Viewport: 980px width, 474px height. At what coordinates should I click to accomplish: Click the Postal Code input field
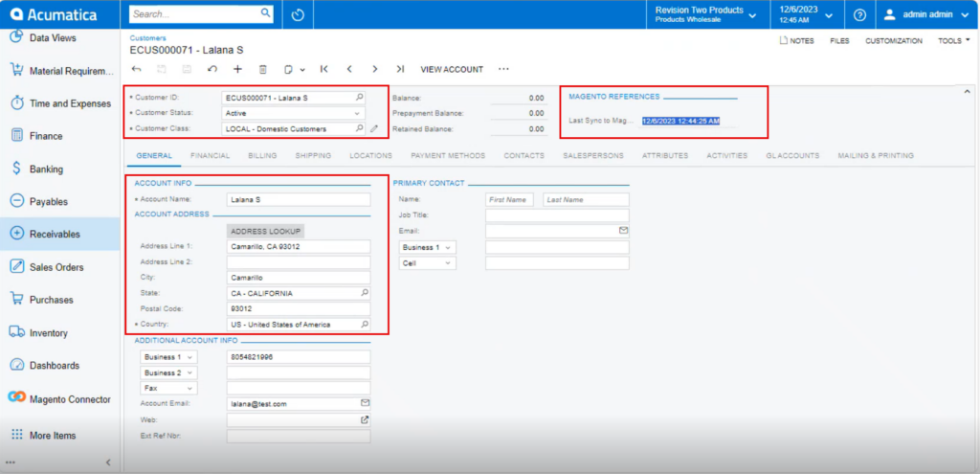coord(299,309)
